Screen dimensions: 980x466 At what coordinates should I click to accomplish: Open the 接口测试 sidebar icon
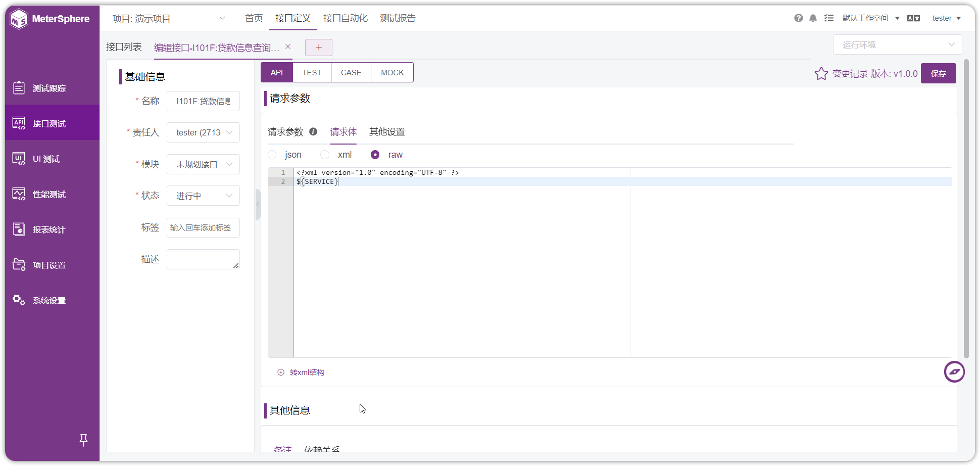coord(19,123)
